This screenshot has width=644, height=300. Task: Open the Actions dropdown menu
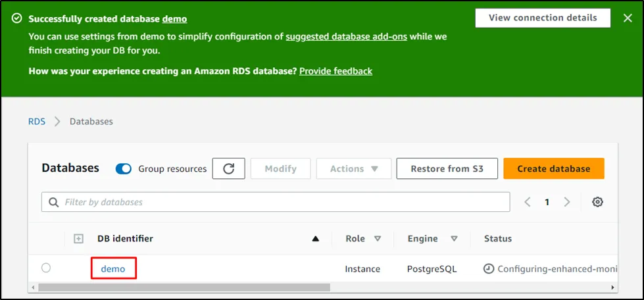tap(354, 168)
